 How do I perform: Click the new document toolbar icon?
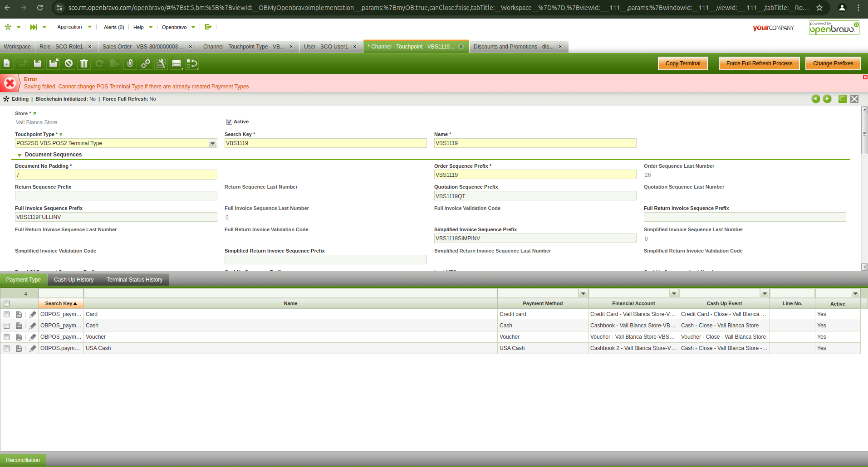(x=7, y=63)
